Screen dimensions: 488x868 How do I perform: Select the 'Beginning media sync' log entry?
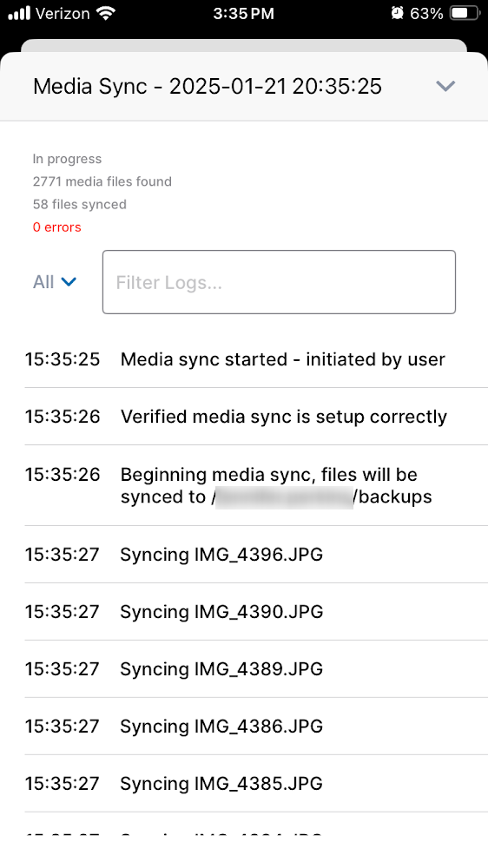(x=256, y=485)
